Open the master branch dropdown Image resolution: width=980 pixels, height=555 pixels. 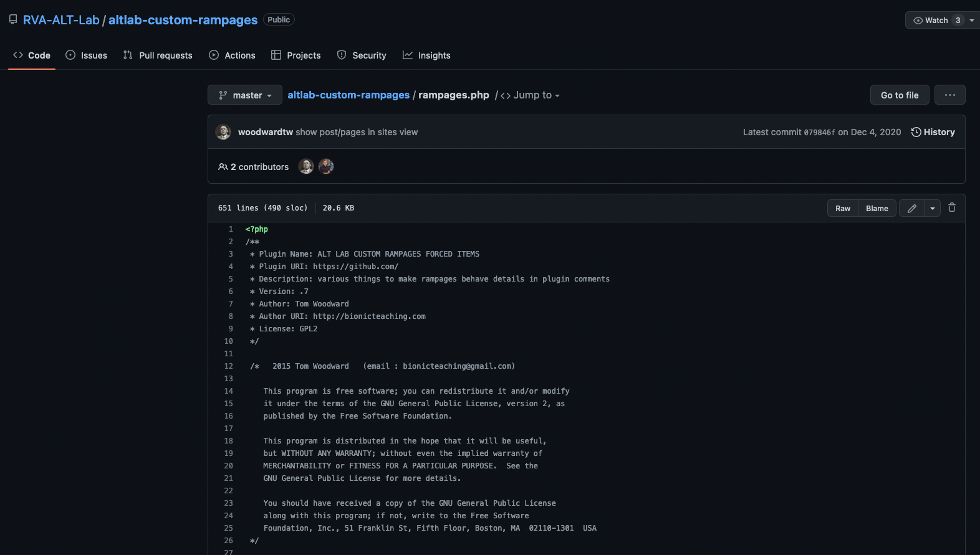pyautogui.click(x=245, y=95)
